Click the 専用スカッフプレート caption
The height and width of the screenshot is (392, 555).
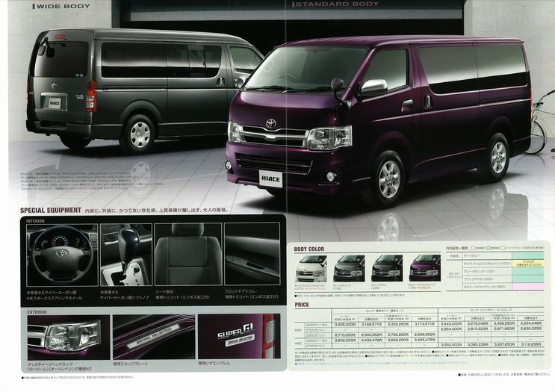click(131, 364)
